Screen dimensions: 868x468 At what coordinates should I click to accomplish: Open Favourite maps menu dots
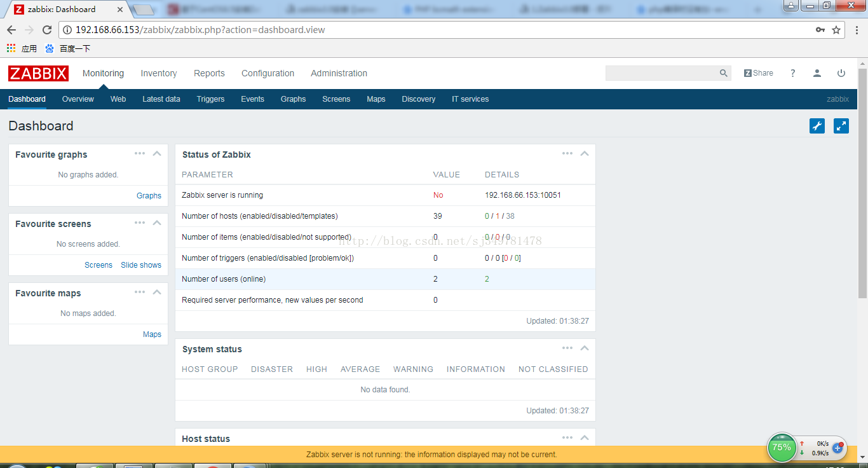[x=140, y=292]
